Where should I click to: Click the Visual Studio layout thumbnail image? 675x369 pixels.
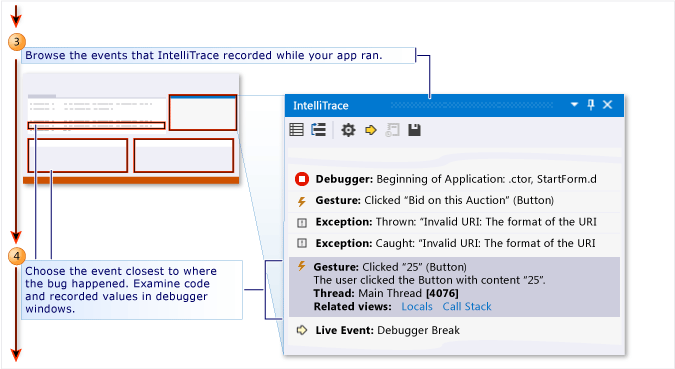[131, 129]
